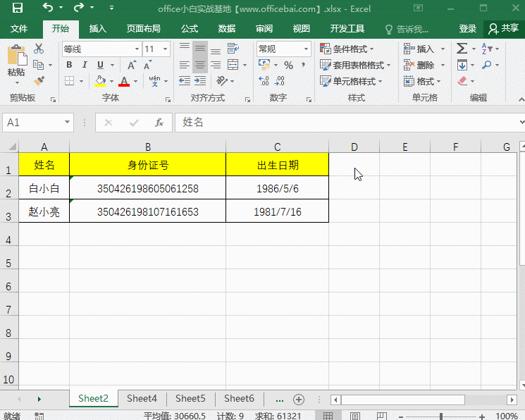The image size is (525, 420).
Task: Expand the 字体 group dialog launcher
Action: coord(168,99)
